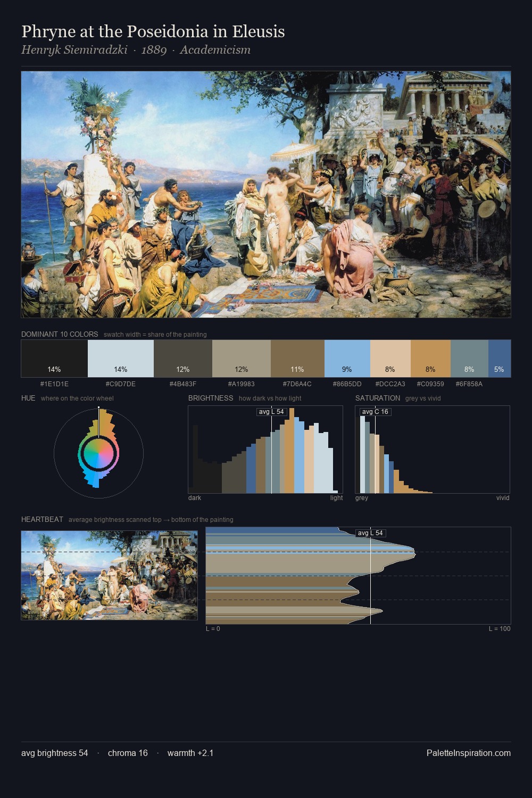Click the 'dark' brightness axis label
This screenshot has width=532, height=798.
[x=195, y=498]
